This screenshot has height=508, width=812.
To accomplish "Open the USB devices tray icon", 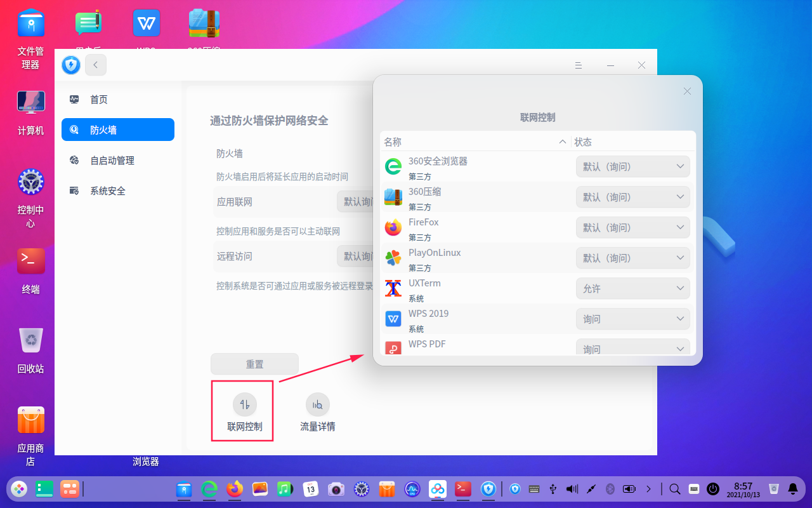I will tap(553, 489).
